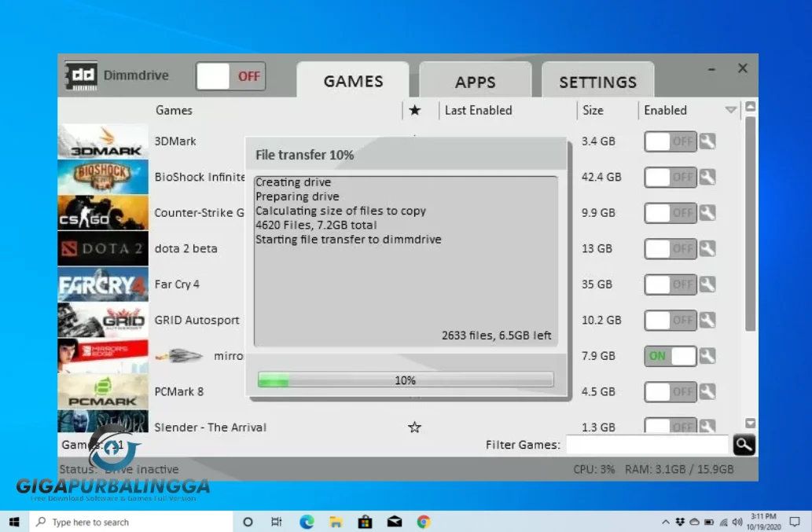Select the CS:GO thumbnail
Image resolution: width=812 pixels, height=532 pixels.
[x=103, y=213]
